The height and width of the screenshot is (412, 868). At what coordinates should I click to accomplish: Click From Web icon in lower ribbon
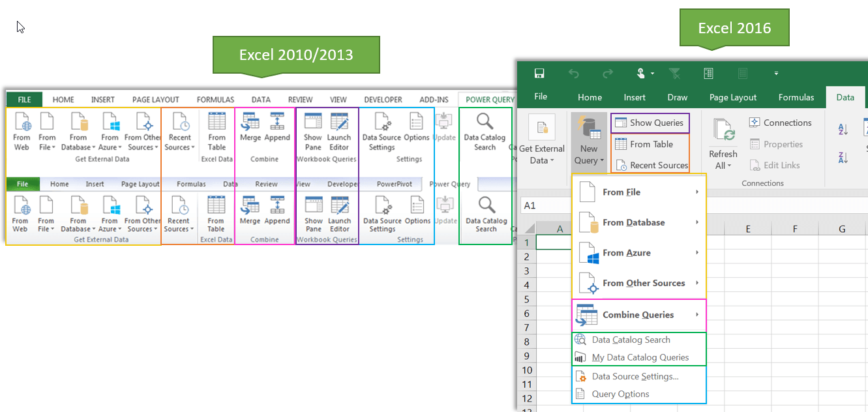[x=21, y=206]
